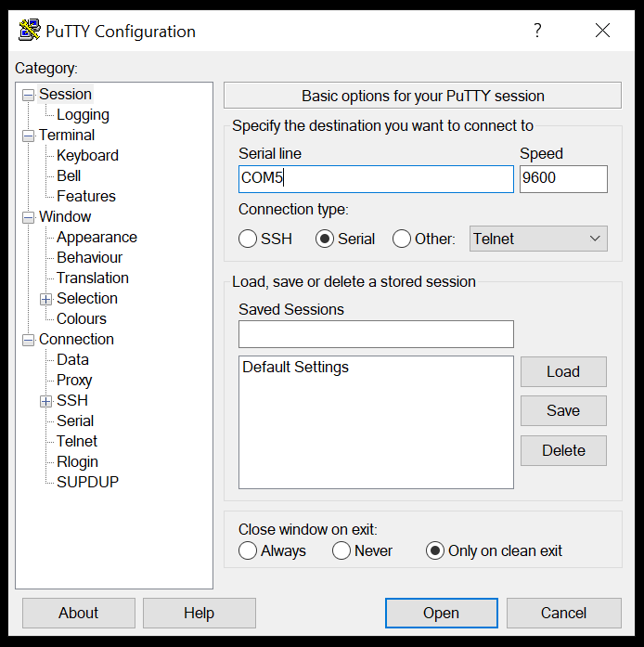Open the Serial category in tree
Viewport: 644px width, 647px height.
pos(75,421)
